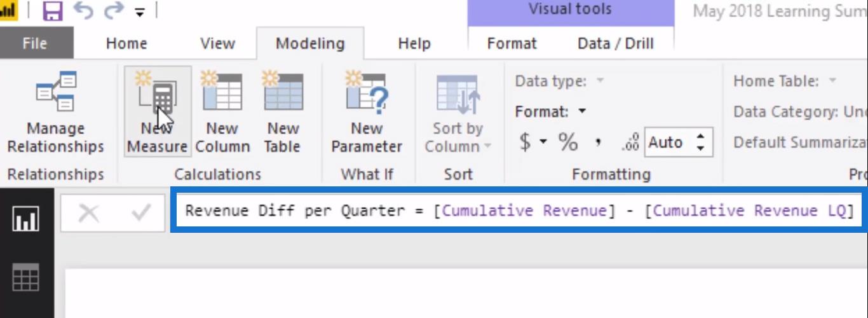Apply percentage format
This screenshot has width=868, height=318.
click(x=568, y=141)
